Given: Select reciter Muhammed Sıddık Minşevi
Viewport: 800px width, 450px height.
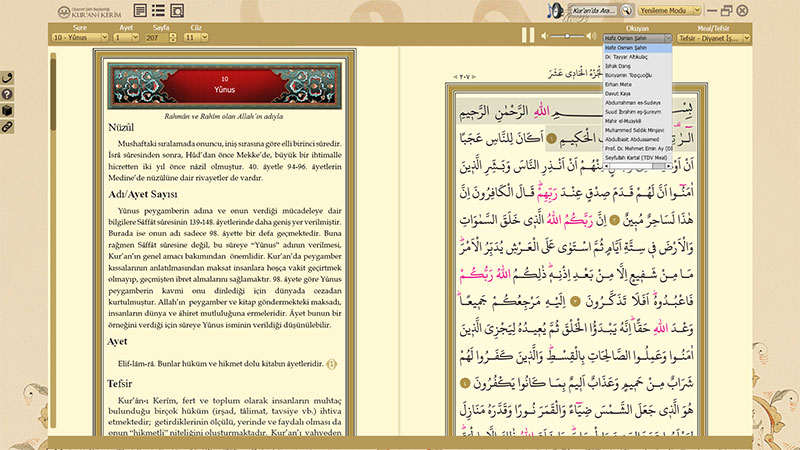Looking at the screenshot, I should point(637,131).
